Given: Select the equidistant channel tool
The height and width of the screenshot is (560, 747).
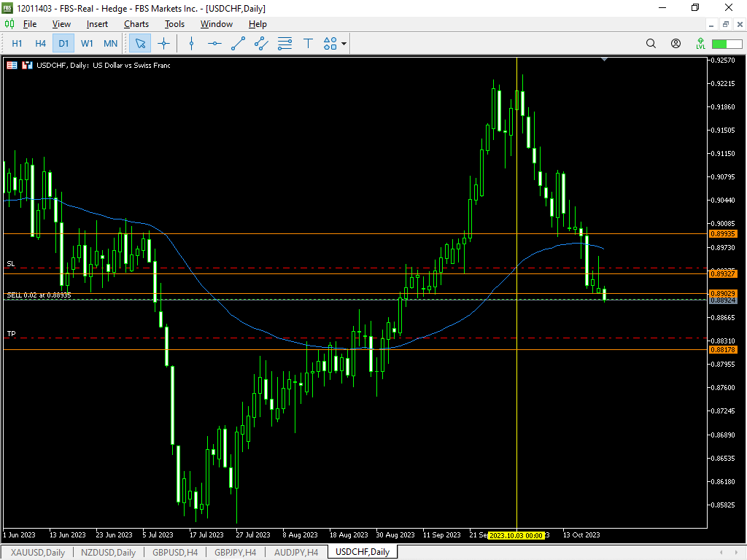Looking at the screenshot, I should 261,44.
